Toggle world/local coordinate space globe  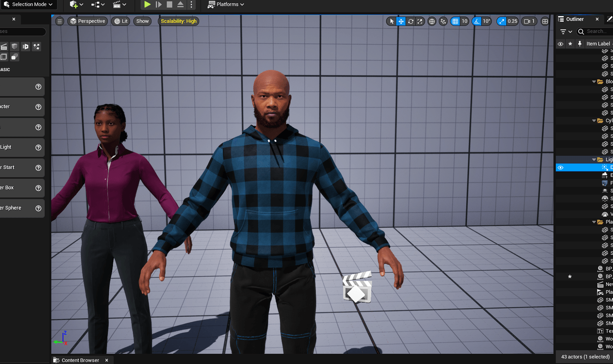click(432, 21)
